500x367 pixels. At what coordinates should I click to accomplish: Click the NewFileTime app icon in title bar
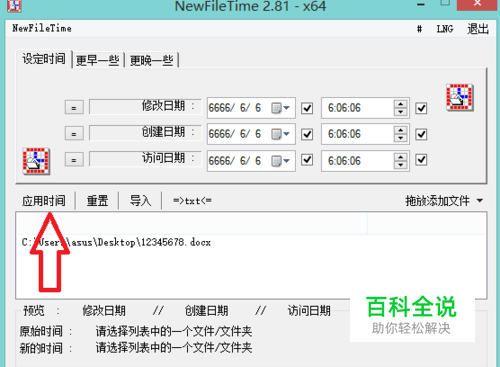pyautogui.click(x=14, y=6)
